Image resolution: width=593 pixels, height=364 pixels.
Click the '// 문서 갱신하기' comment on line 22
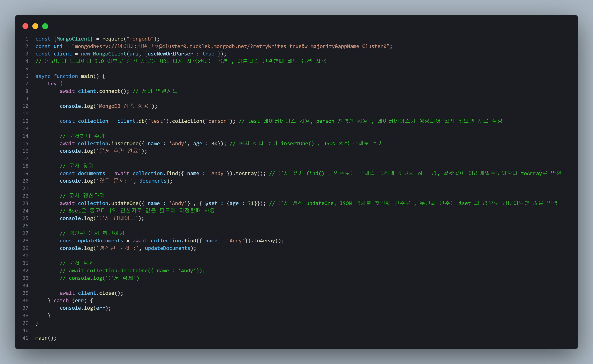(82, 196)
